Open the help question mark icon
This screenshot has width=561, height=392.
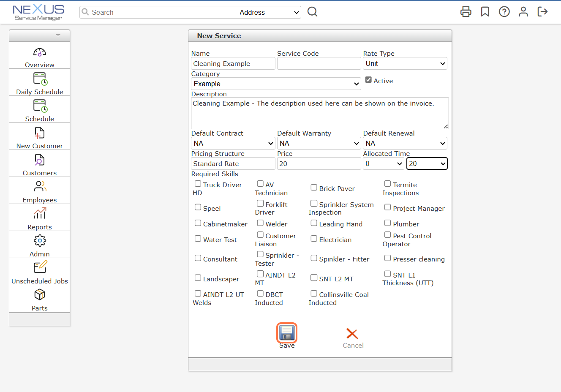coord(504,12)
